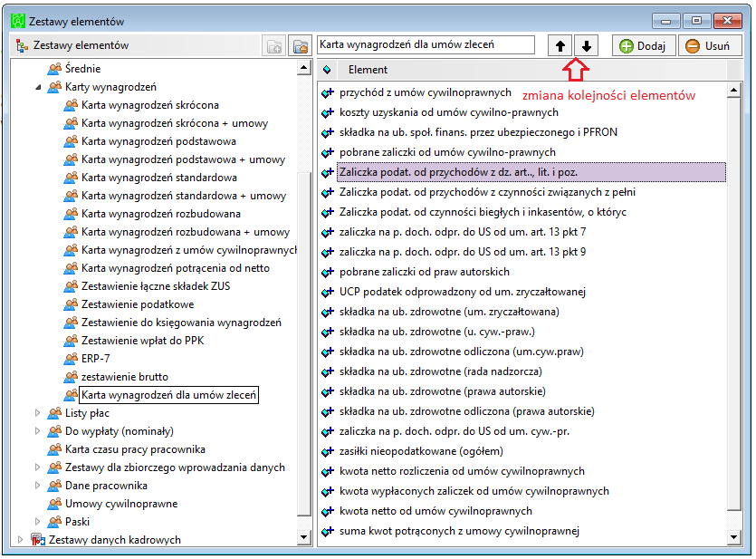
Task: Click the element list scroll-down arrow
Action: coord(733,537)
